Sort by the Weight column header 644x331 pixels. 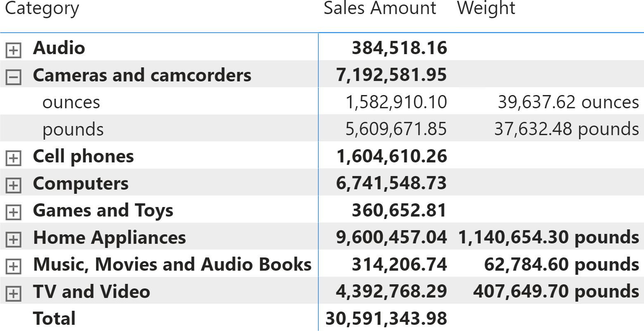[486, 8]
